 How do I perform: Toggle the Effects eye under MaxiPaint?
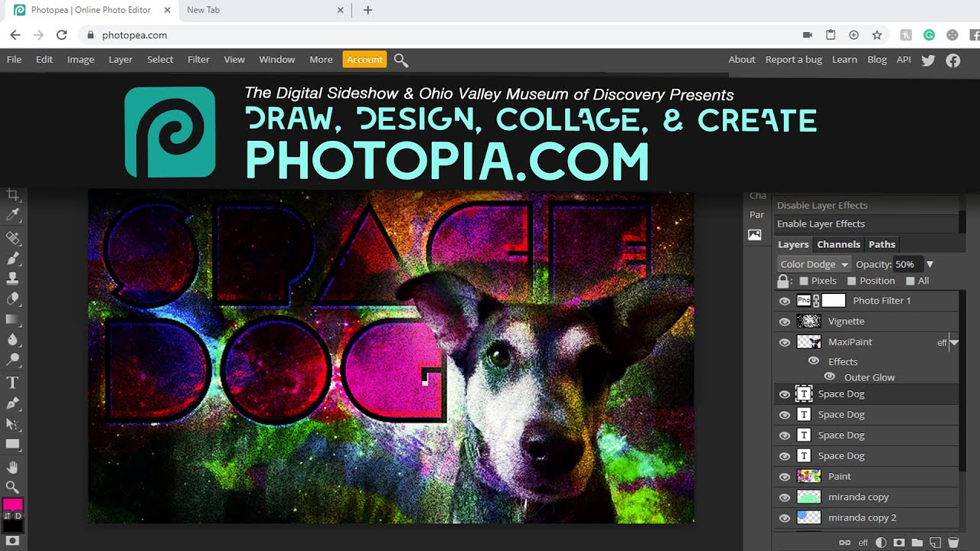(814, 361)
